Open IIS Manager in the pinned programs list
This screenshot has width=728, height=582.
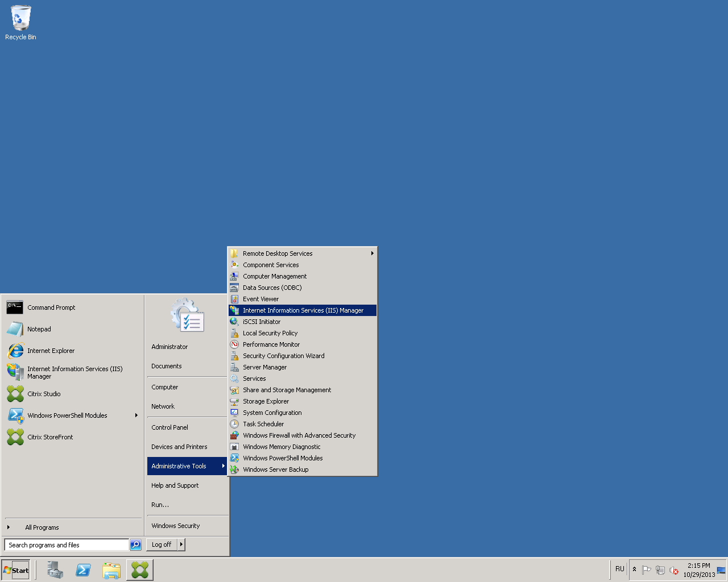click(x=72, y=372)
